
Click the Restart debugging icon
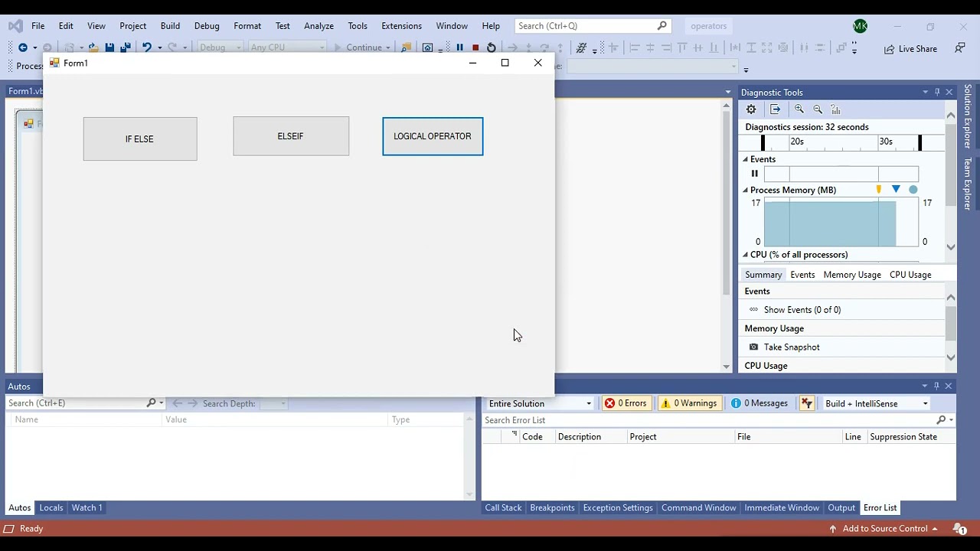click(492, 47)
